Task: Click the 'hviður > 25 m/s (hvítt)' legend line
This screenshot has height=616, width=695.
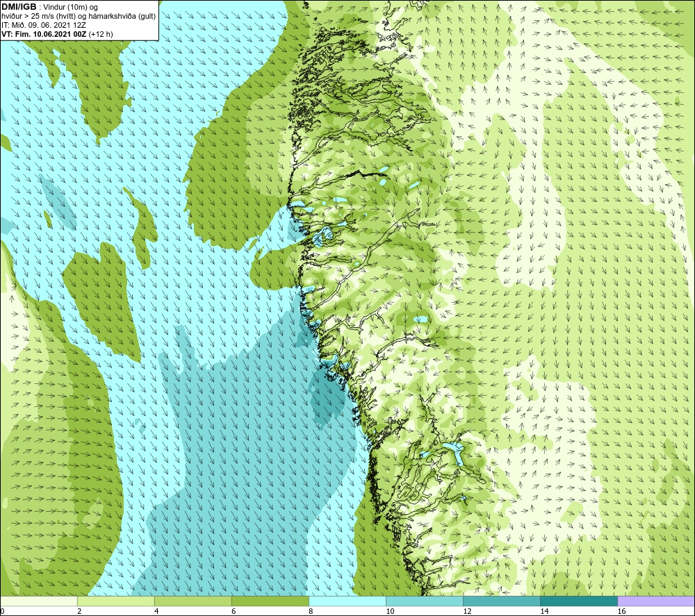Action: tap(79, 17)
